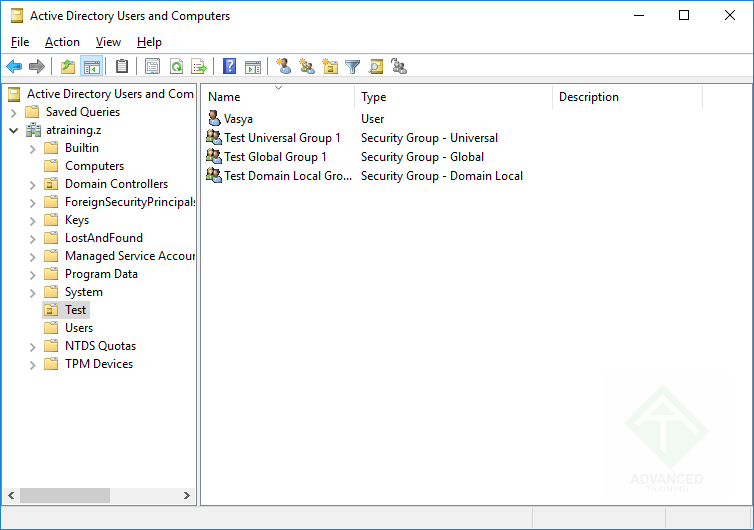Collapse the atraining.z domain node

tap(14, 130)
